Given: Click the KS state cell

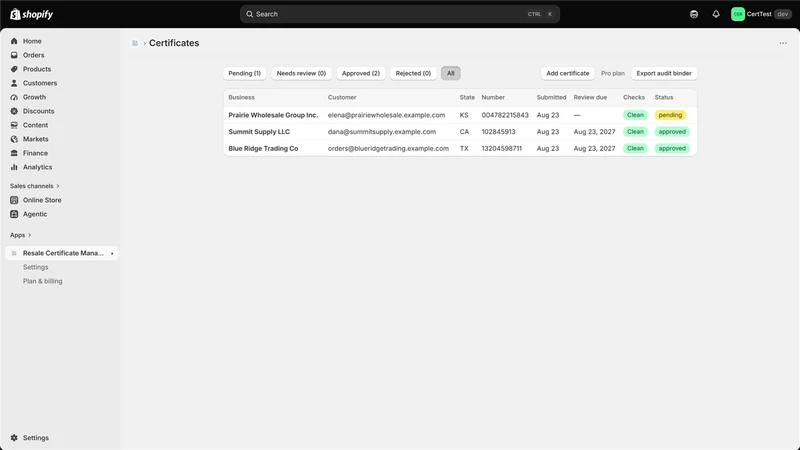Looking at the screenshot, I should 464,115.
